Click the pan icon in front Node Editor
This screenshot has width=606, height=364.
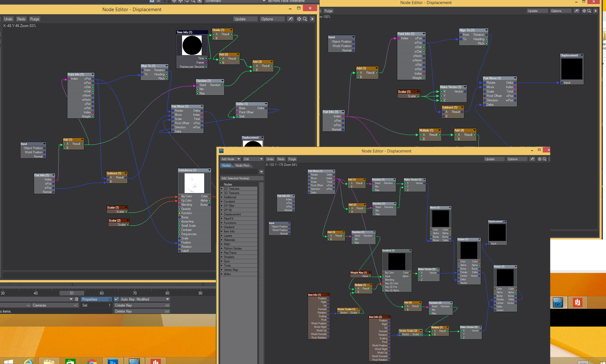(x=539, y=159)
